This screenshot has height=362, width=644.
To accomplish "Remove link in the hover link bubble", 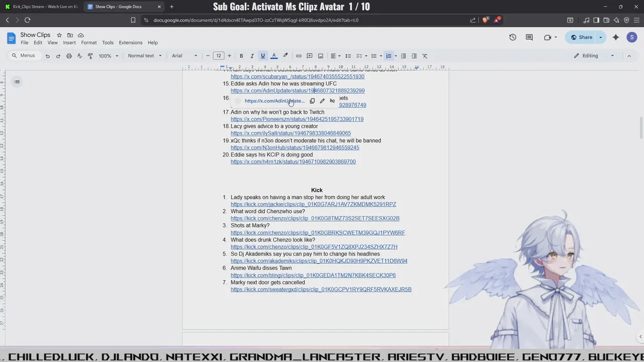I will (x=332, y=101).
